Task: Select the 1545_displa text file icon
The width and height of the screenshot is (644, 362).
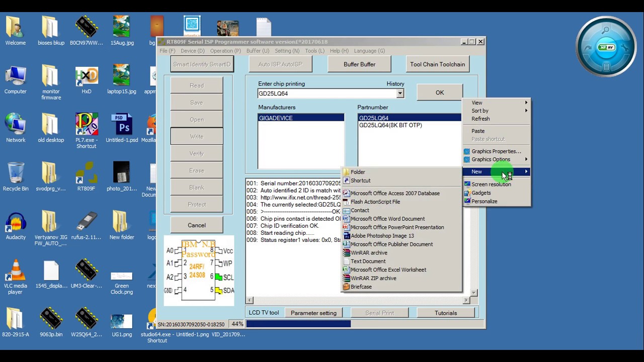Action: point(51,274)
